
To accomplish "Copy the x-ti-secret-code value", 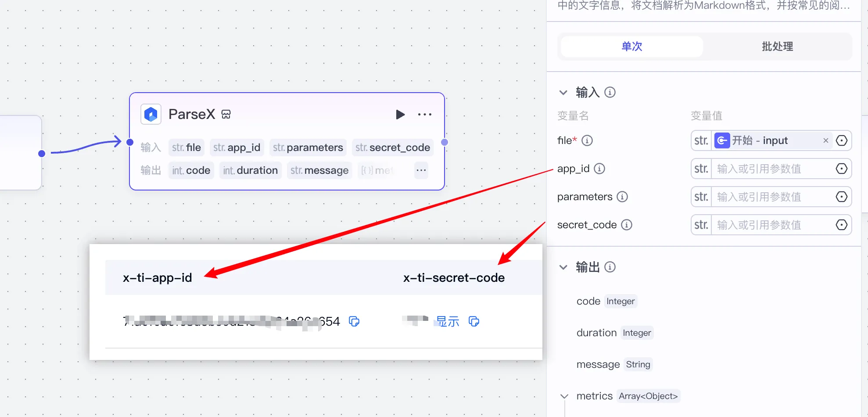I will [474, 321].
